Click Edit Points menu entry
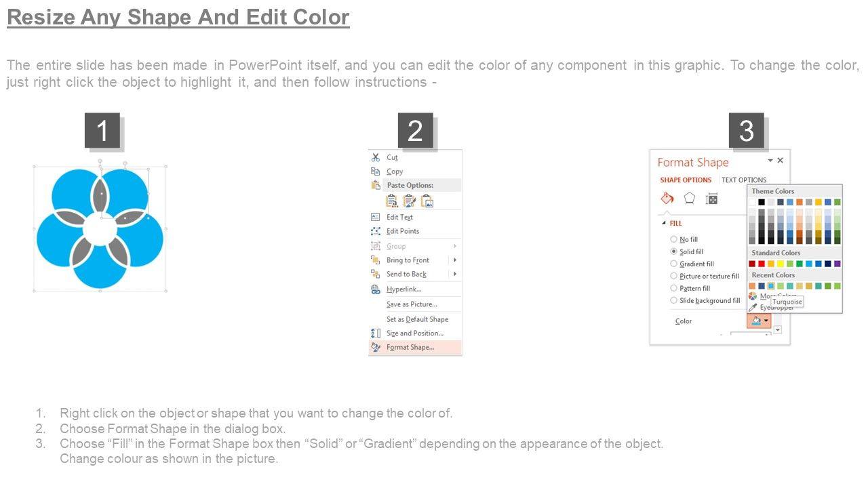Viewport: 868px width, 488px height. pyautogui.click(x=403, y=231)
